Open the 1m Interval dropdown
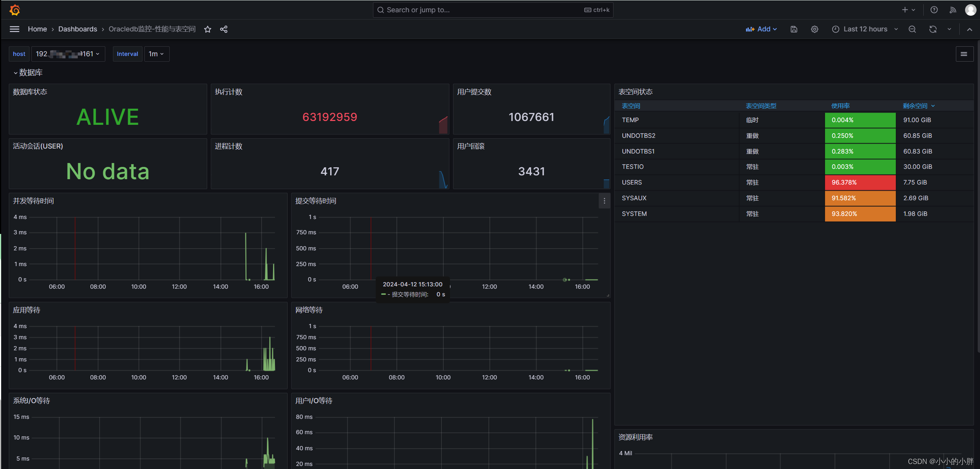This screenshot has height=469, width=980. click(156, 54)
